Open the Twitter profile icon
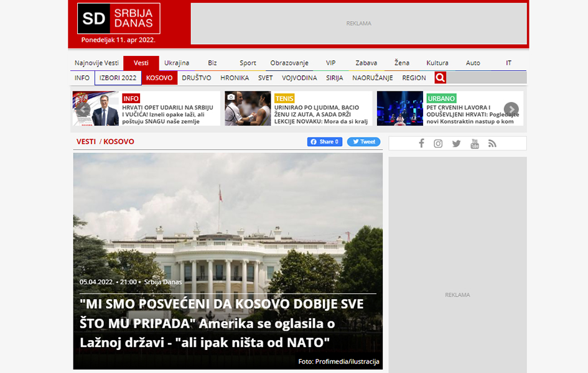This screenshot has width=588, height=373. (x=456, y=143)
